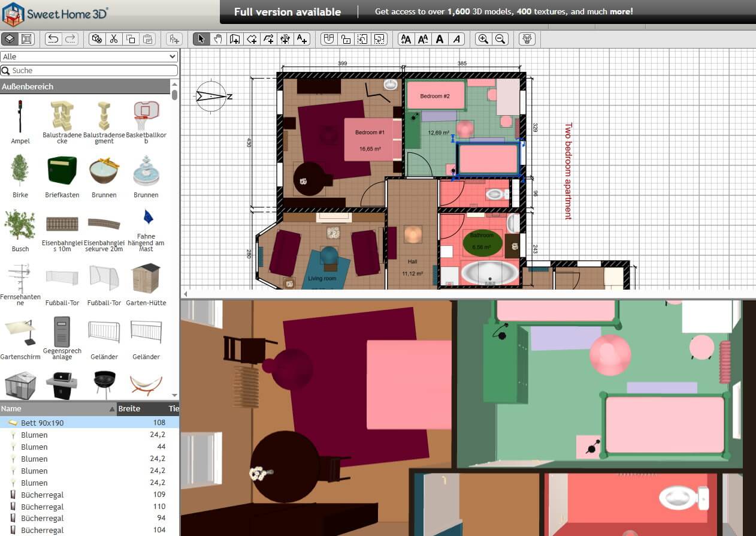Toggle the lock base plan icon

[345, 39]
